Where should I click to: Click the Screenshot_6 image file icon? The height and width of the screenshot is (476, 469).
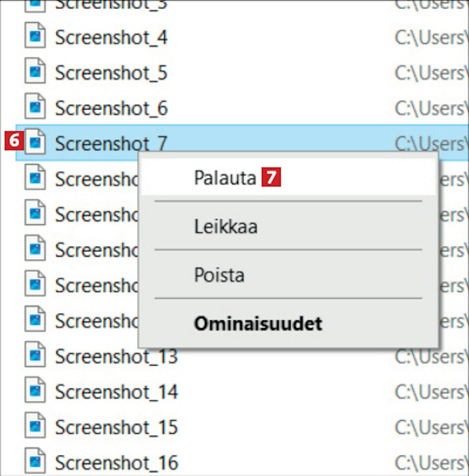(x=35, y=106)
